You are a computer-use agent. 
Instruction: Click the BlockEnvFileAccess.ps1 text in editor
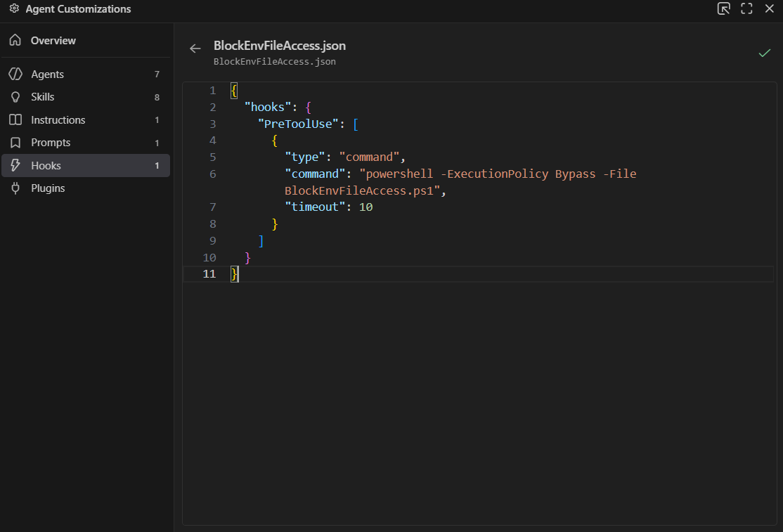(359, 190)
